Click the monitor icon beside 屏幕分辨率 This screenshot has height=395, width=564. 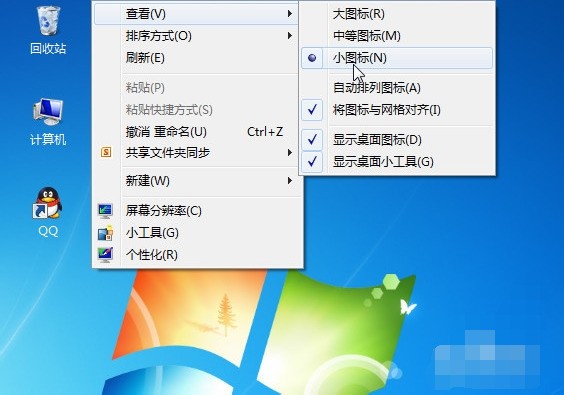pyautogui.click(x=105, y=211)
